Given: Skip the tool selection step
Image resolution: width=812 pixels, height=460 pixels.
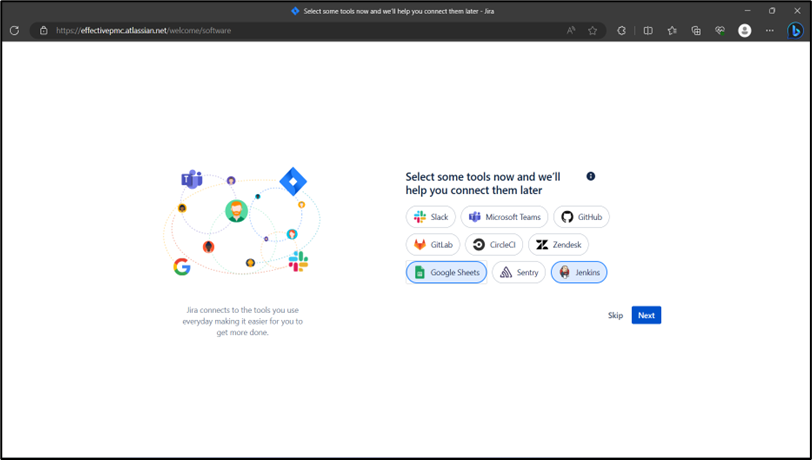Looking at the screenshot, I should (615, 315).
